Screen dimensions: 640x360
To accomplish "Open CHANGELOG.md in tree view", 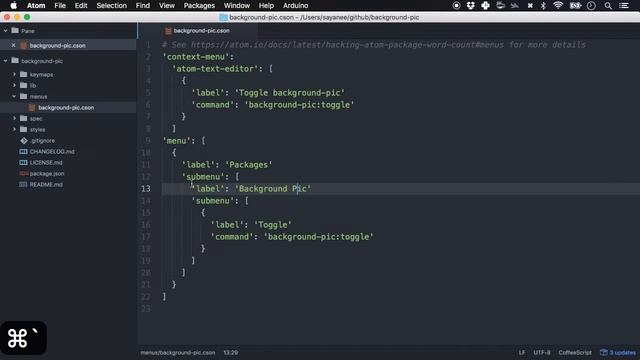I will pos(52,151).
